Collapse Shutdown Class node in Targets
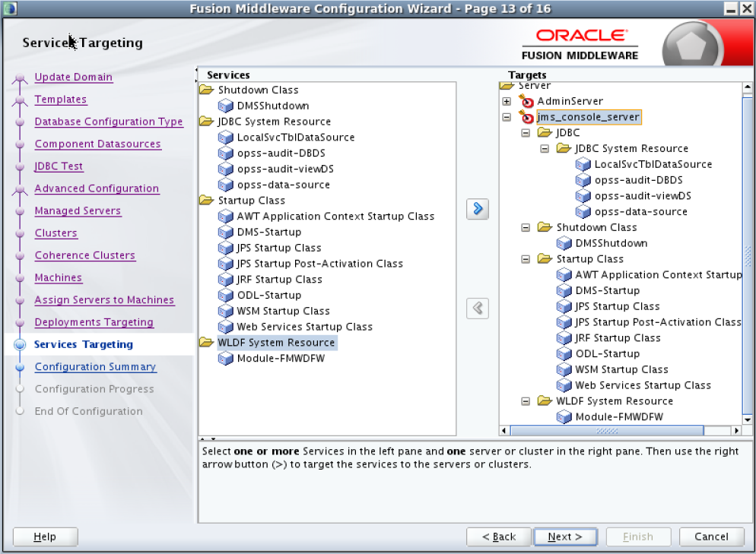This screenshot has height=554, width=756. (x=526, y=228)
